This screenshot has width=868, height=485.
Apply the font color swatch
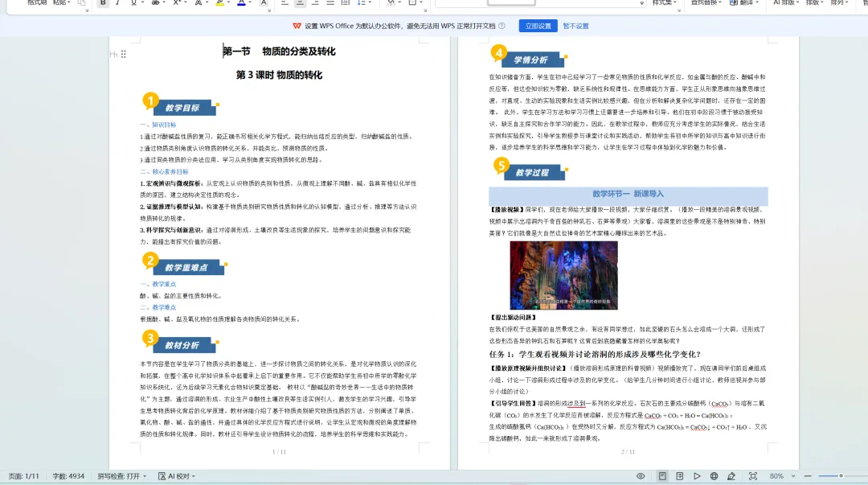pyautogui.click(x=241, y=2)
